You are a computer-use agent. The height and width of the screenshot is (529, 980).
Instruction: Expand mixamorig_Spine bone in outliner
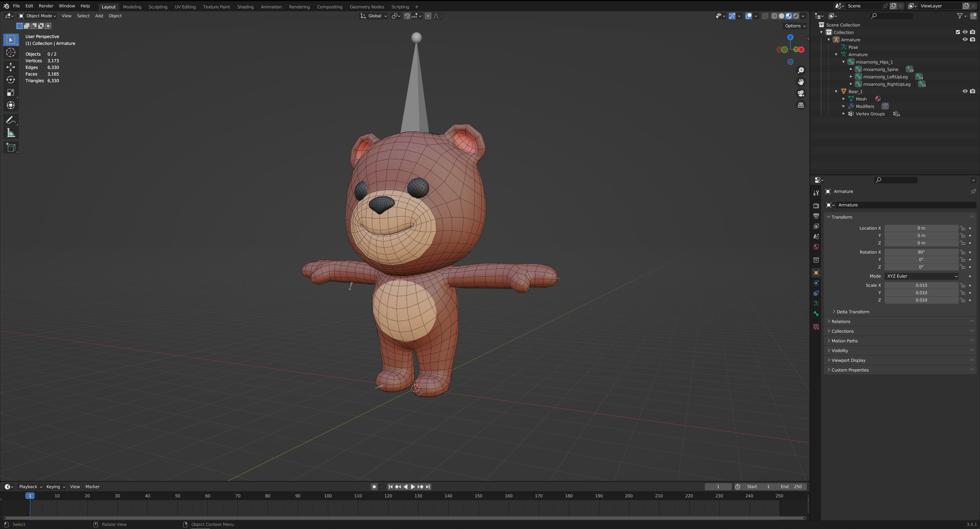click(851, 69)
